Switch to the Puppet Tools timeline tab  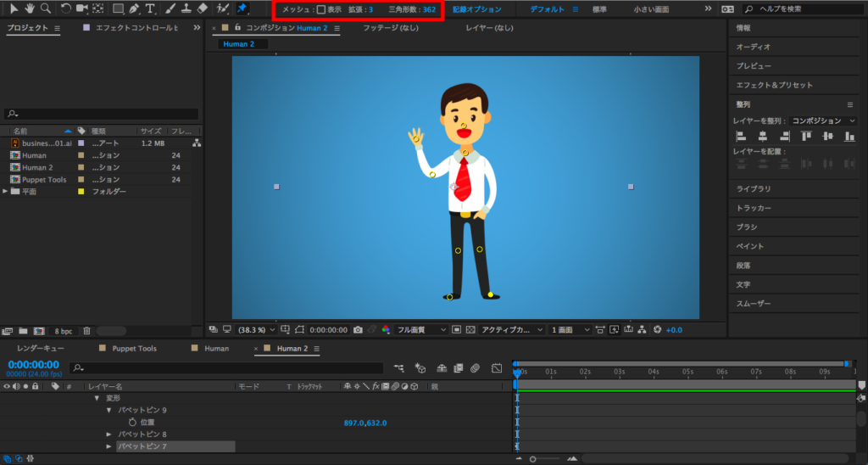(x=134, y=349)
